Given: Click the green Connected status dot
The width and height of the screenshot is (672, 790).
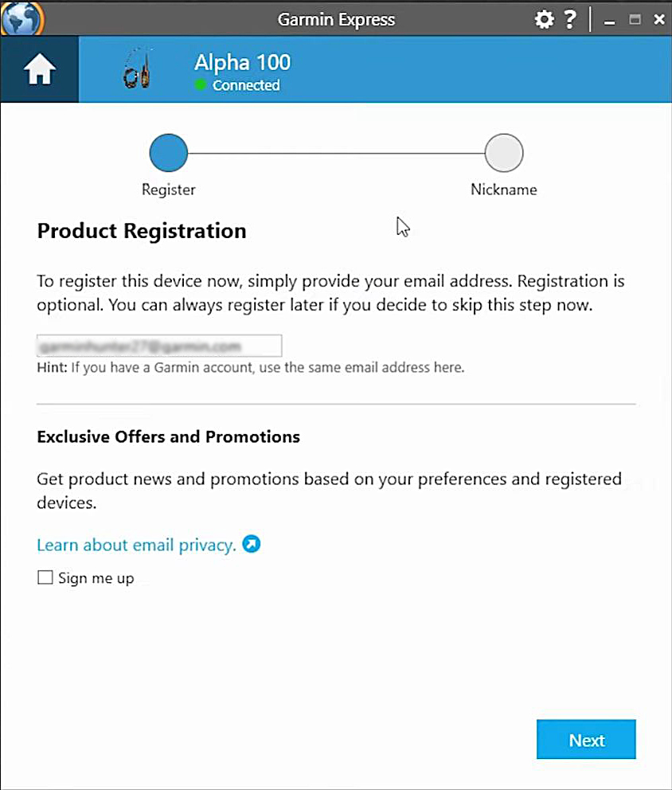Looking at the screenshot, I should click(x=200, y=85).
